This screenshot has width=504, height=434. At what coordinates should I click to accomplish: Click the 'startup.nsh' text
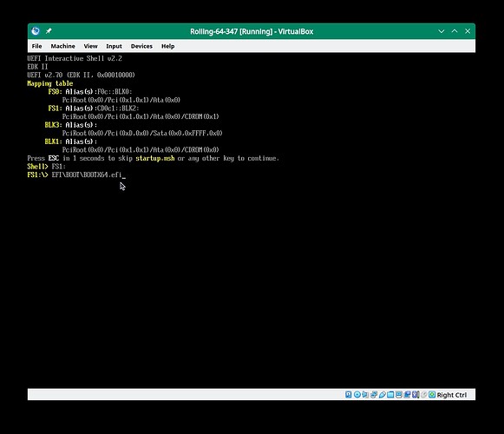point(155,158)
